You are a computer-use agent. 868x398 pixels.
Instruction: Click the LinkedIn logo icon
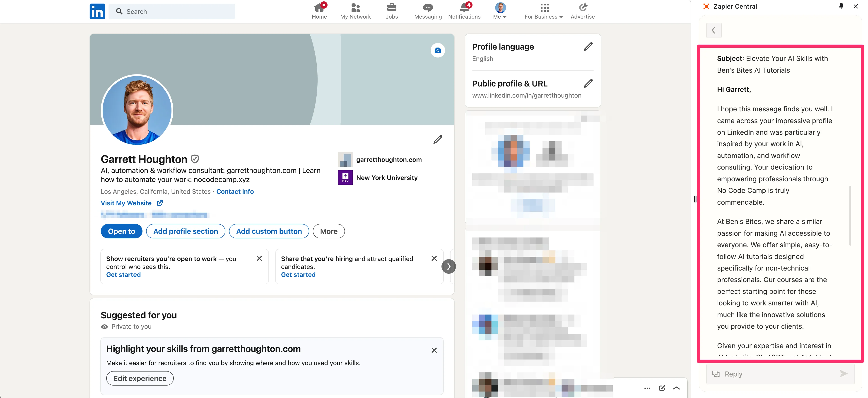click(x=97, y=12)
